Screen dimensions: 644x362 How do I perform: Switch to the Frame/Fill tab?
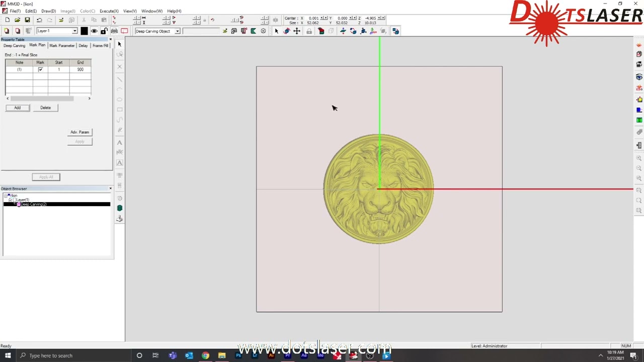pos(100,46)
